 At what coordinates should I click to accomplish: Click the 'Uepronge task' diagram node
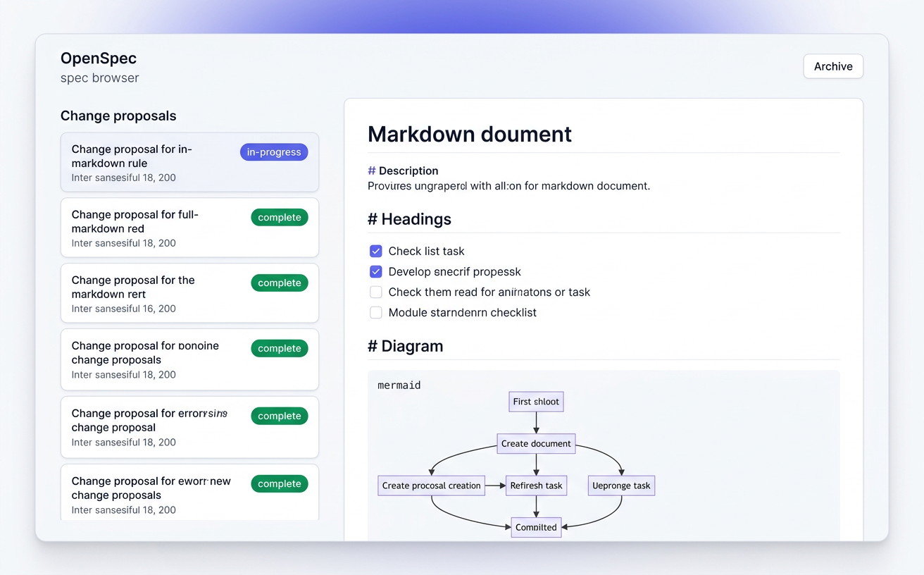click(x=621, y=486)
